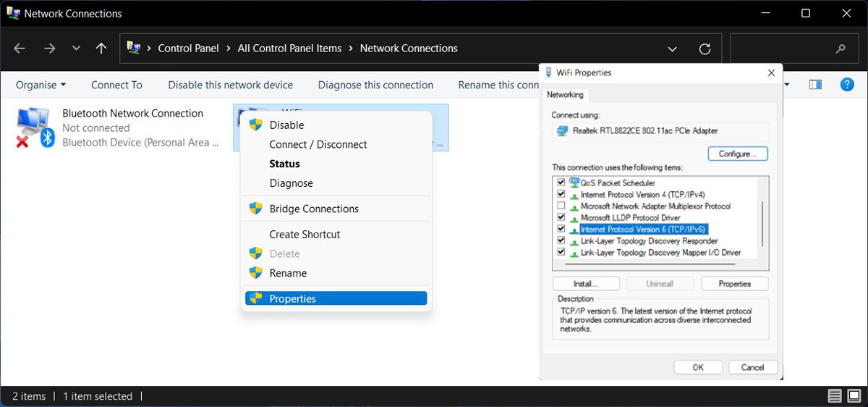Close the WiFi Properties dialog
This screenshot has height=407, width=868.
coord(771,72)
